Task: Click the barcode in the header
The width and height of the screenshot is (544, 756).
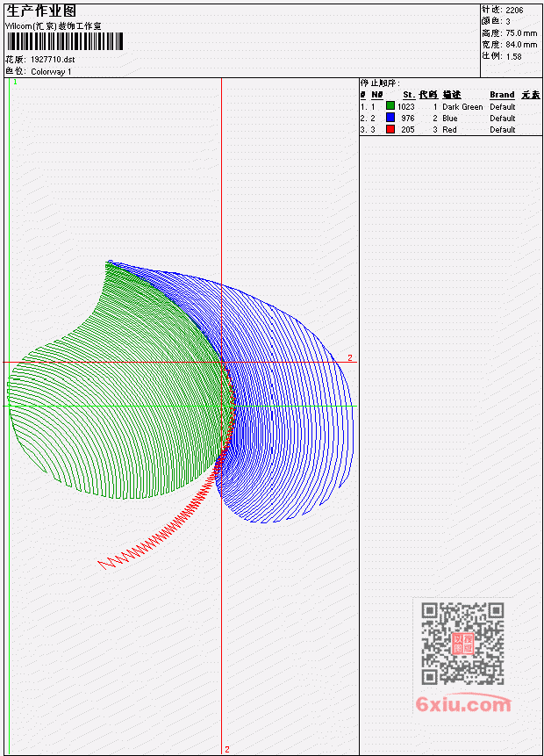Action: click(65, 41)
